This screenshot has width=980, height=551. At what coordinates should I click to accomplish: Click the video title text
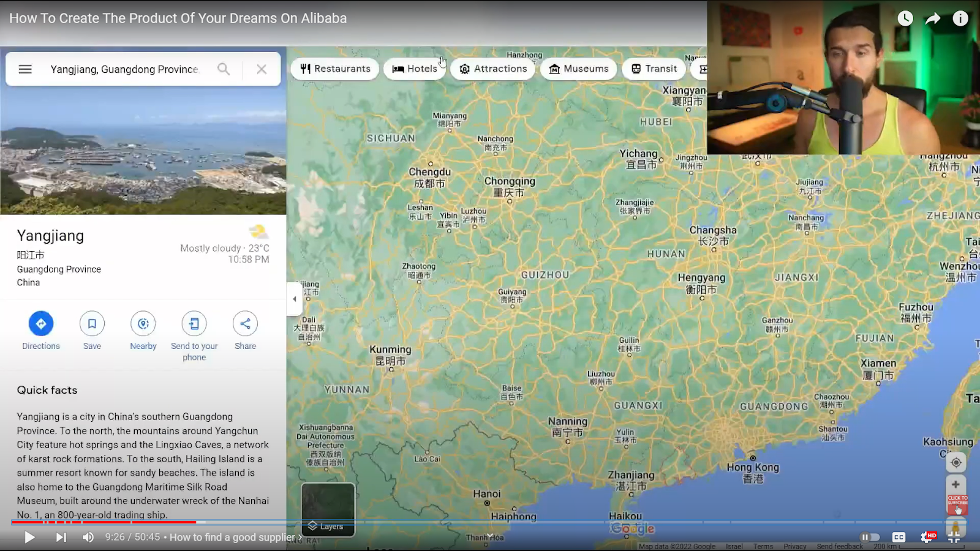tap(178, 18)
